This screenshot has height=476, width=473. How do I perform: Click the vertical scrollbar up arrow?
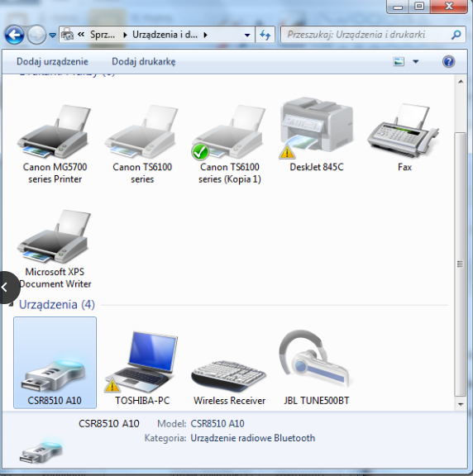tap(461, 81)
